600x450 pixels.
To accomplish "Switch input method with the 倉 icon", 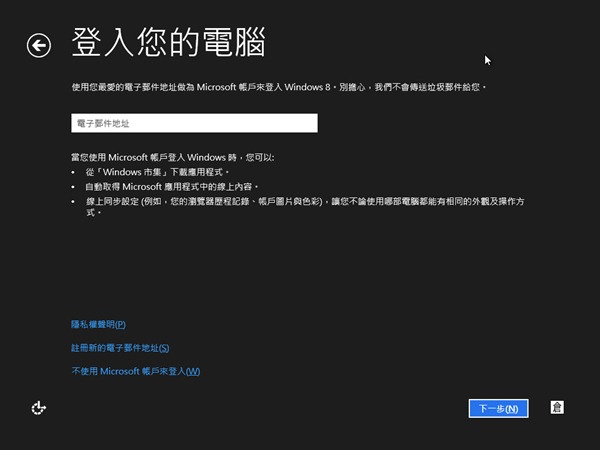I will 557,407.
